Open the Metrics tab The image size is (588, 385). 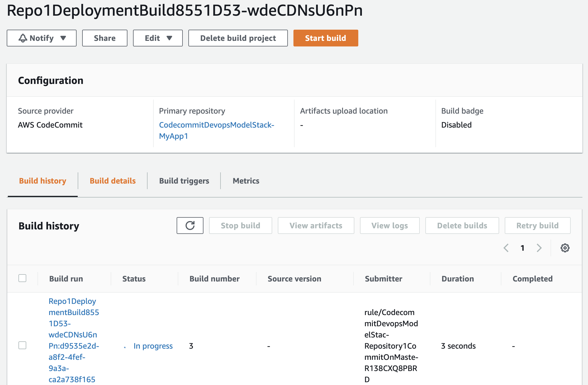click(x=246, y=181)
